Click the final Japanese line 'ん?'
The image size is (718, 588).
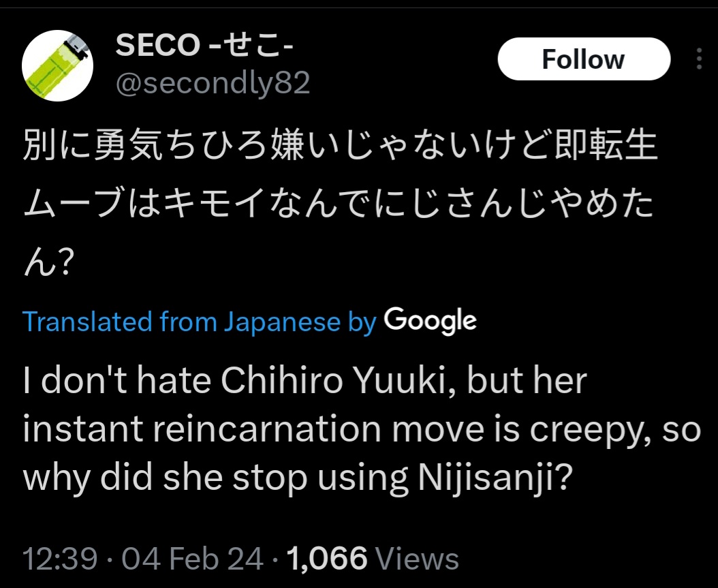pos(48,264)
